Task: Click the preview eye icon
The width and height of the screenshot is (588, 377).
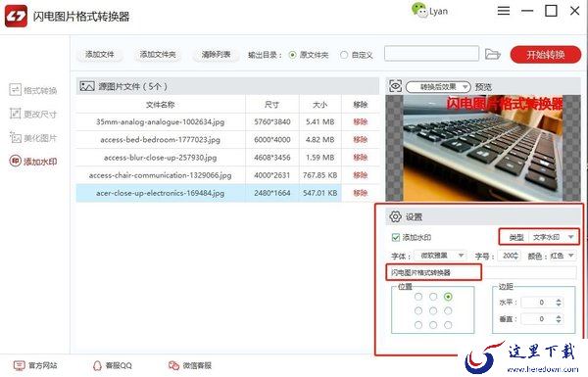Action: click(395, 86)
